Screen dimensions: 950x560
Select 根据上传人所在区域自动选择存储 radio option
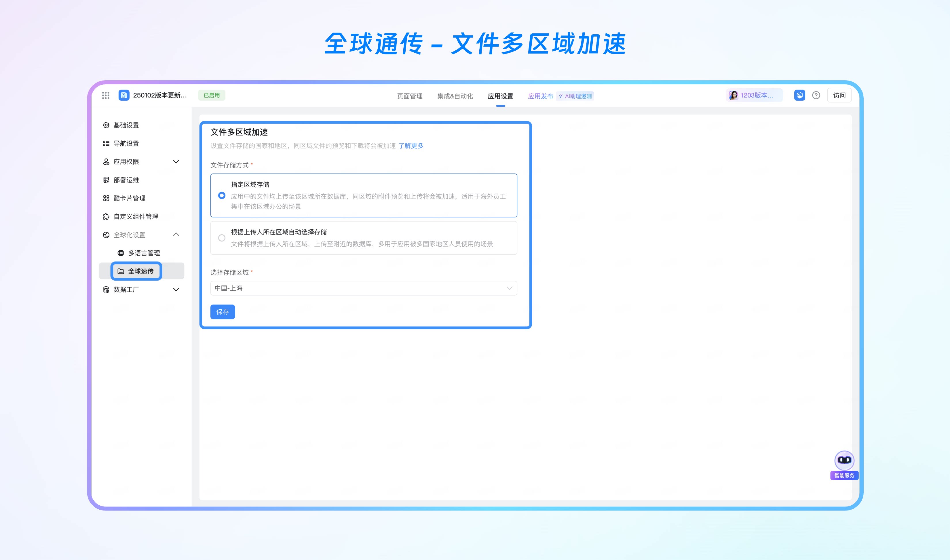(x=222, y=238)
